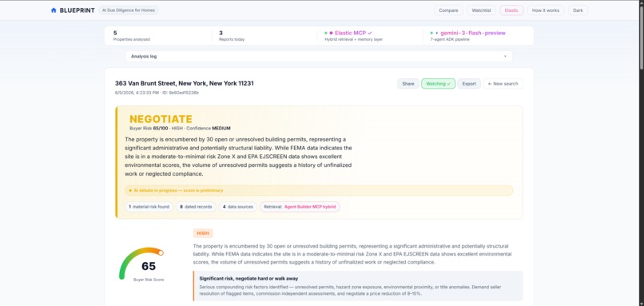Select the Elastic nav button
The height and width of the screenshot is (306, 644).
pyautogui.click(x=511, y=10)
